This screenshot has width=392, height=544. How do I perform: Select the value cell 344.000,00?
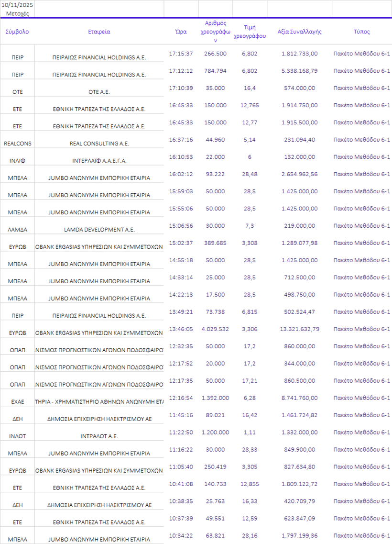[299, 363]
